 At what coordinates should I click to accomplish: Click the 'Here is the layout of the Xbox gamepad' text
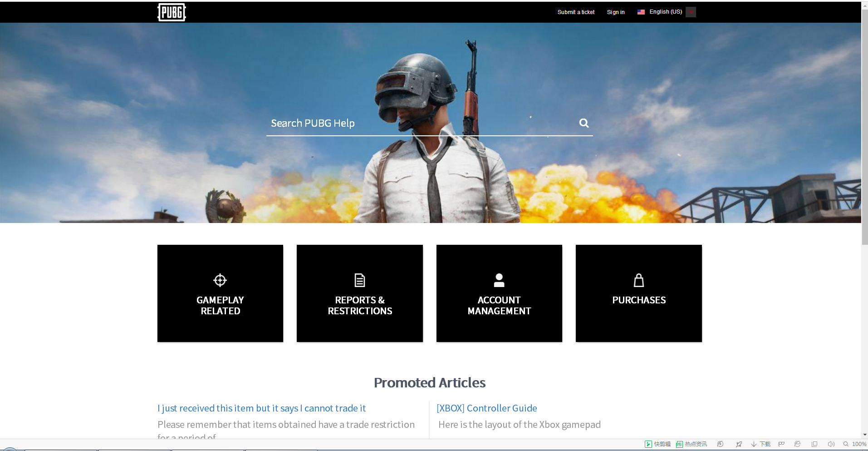520,425
